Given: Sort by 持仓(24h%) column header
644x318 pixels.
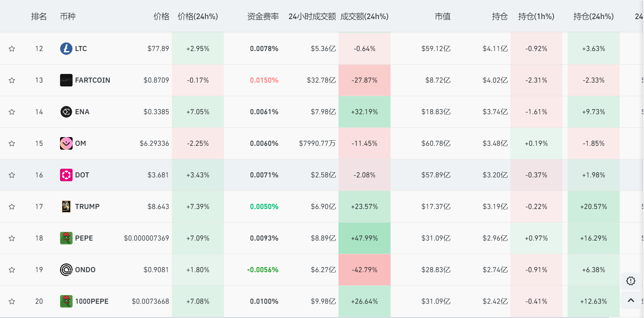Looking at the screenshot, I should click(x=593, y=16).
